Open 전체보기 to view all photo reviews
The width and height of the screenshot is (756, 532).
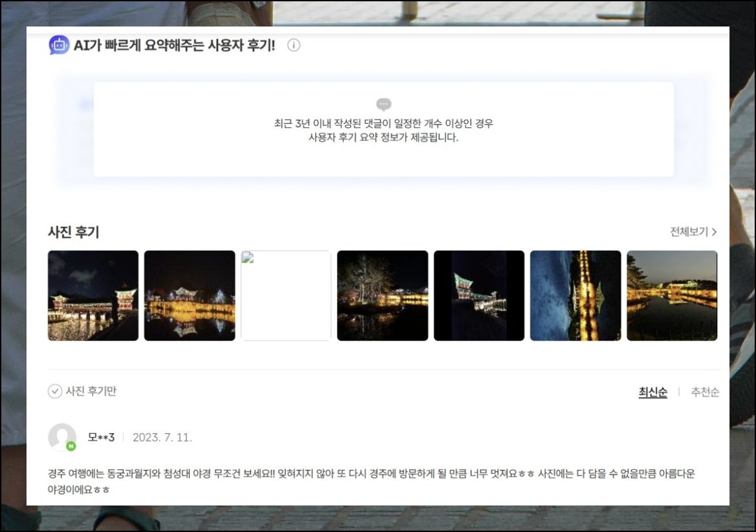(x=693, y=232)
